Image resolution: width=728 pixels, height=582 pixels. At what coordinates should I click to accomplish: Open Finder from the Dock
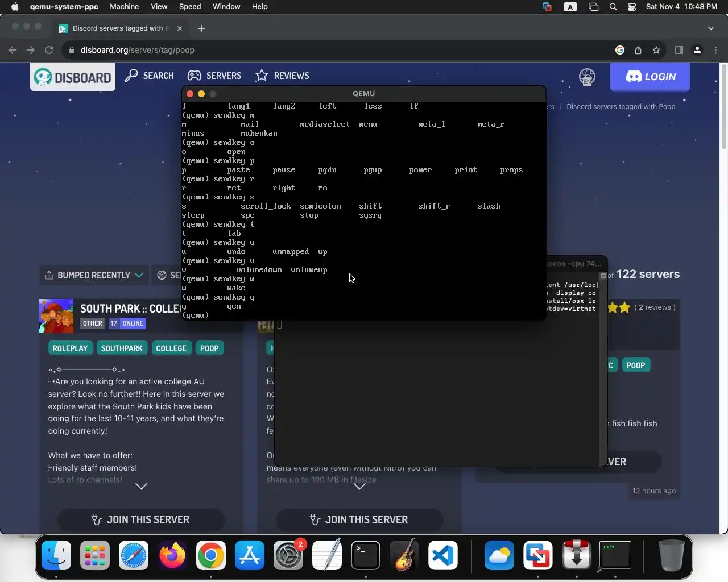(56, 555)
